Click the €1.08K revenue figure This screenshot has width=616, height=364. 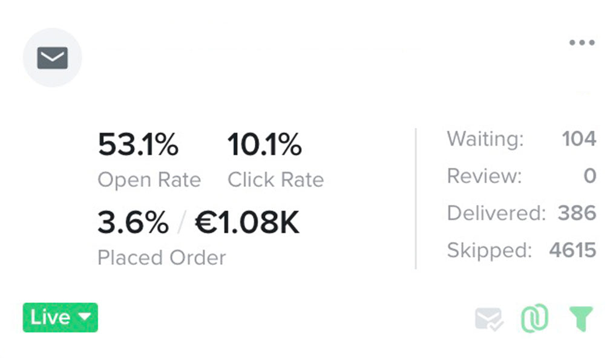click(x=247, y=223)
